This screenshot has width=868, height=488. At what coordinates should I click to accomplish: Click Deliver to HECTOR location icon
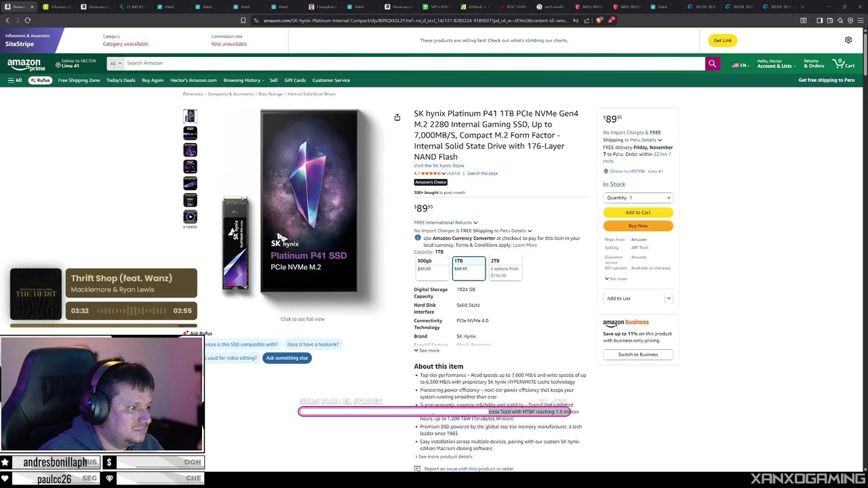click(58, 64)
